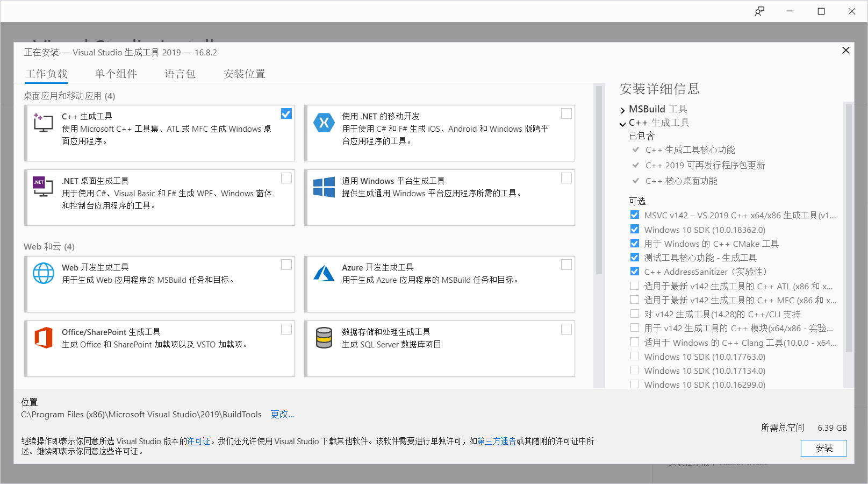Click the .NET desktop build tools icon
Screen dimensions: 868x484
(43, 187)
